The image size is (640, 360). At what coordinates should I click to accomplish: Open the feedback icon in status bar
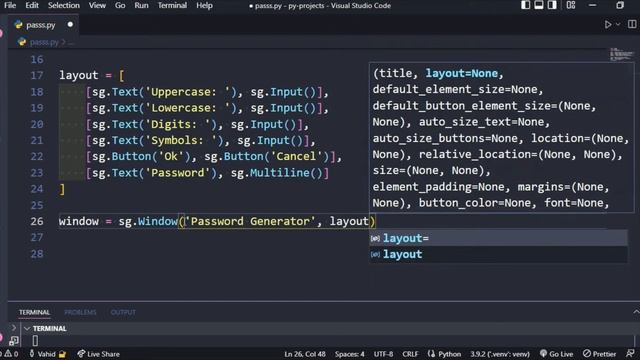(x=630, y=354)
